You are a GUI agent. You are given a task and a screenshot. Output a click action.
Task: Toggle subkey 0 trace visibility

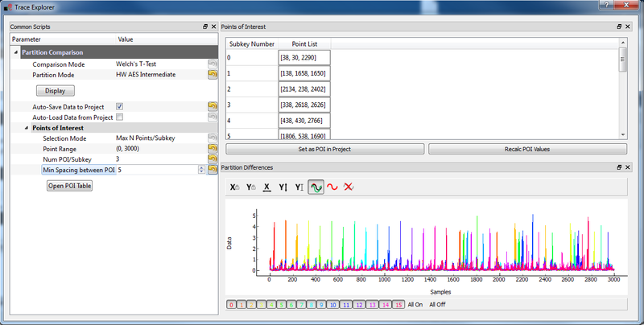(232, 305)
